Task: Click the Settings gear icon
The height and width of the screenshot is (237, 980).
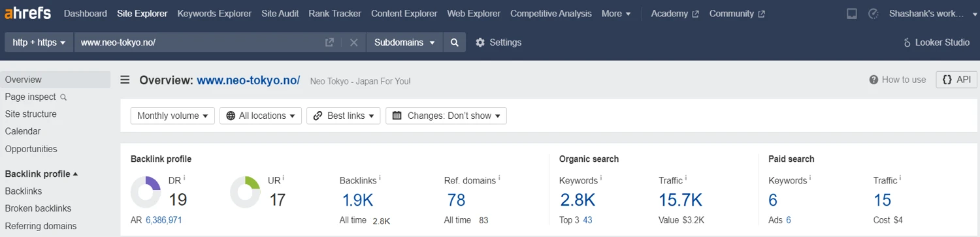Action: [x=480, y=42]
